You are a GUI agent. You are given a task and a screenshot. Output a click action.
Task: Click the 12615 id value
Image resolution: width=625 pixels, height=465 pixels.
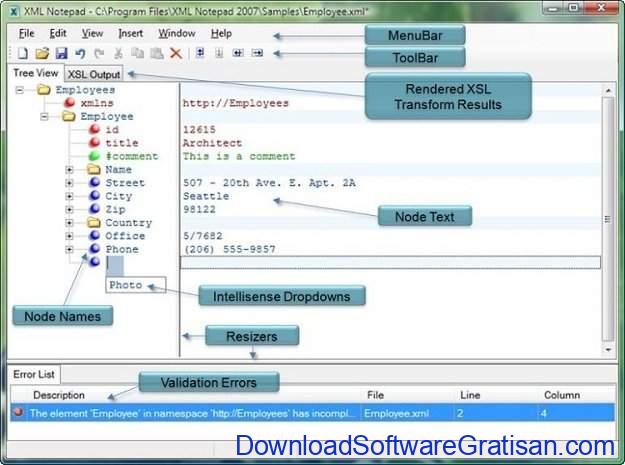[199, 129]
